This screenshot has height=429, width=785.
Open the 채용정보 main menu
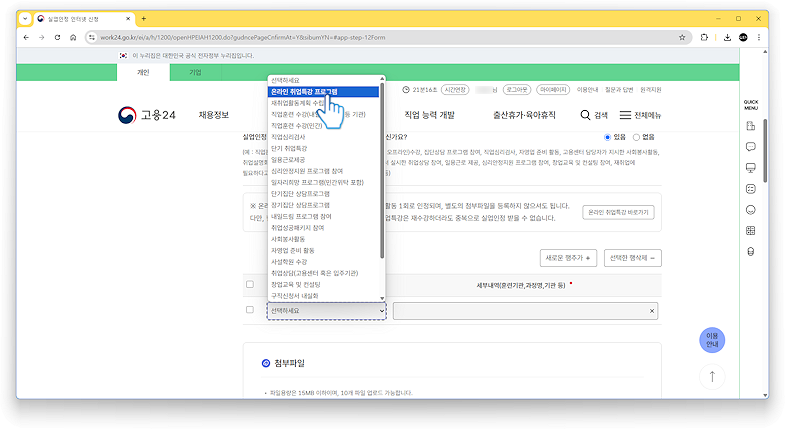[214, 115]
